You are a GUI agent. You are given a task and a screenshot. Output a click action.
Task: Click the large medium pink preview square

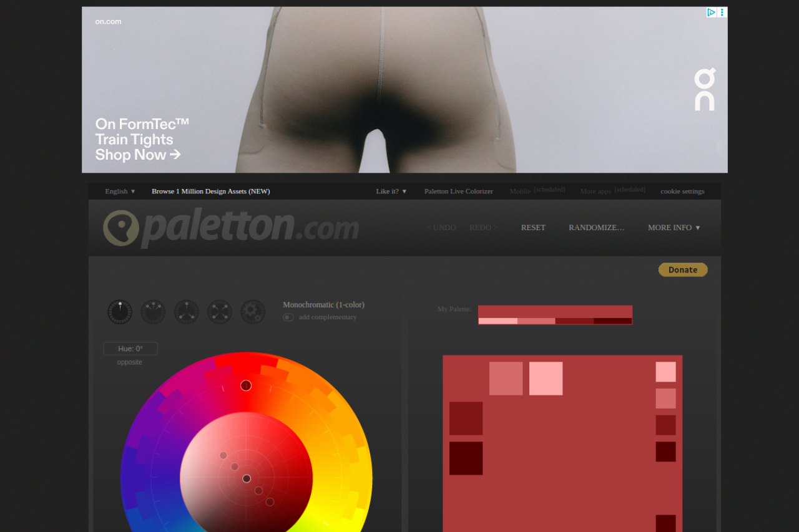506,379
